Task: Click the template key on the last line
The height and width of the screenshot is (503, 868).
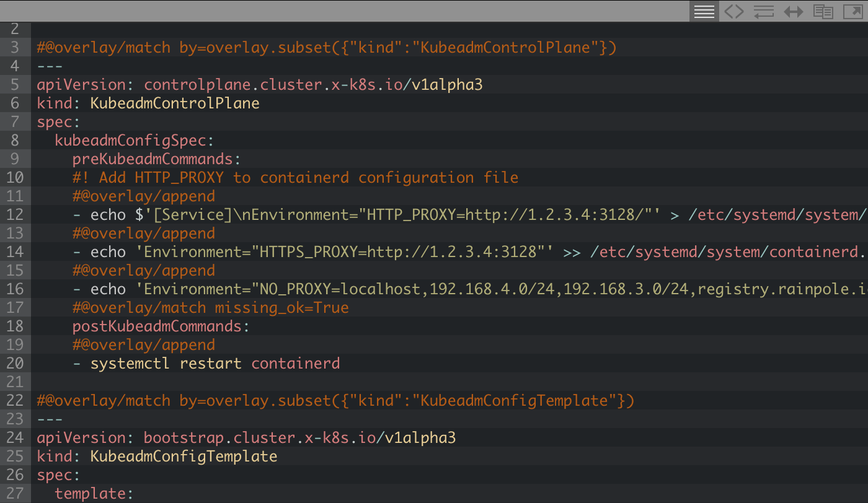Action: tap(91, 494)
